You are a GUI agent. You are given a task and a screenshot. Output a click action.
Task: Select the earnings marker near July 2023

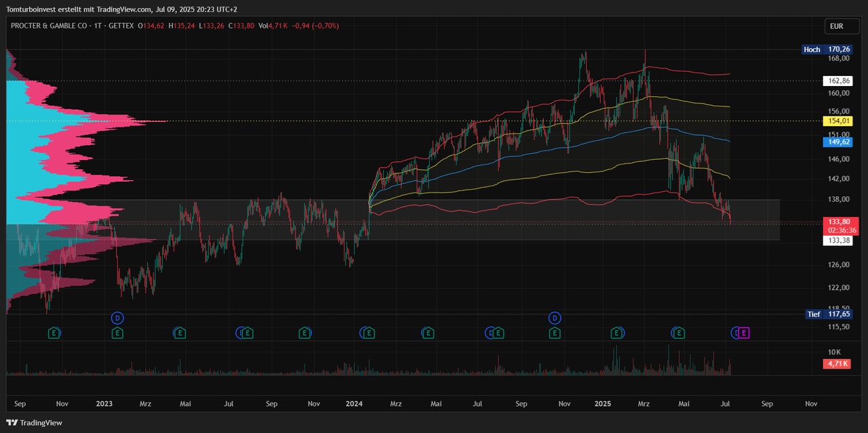[x=248, y=333]
